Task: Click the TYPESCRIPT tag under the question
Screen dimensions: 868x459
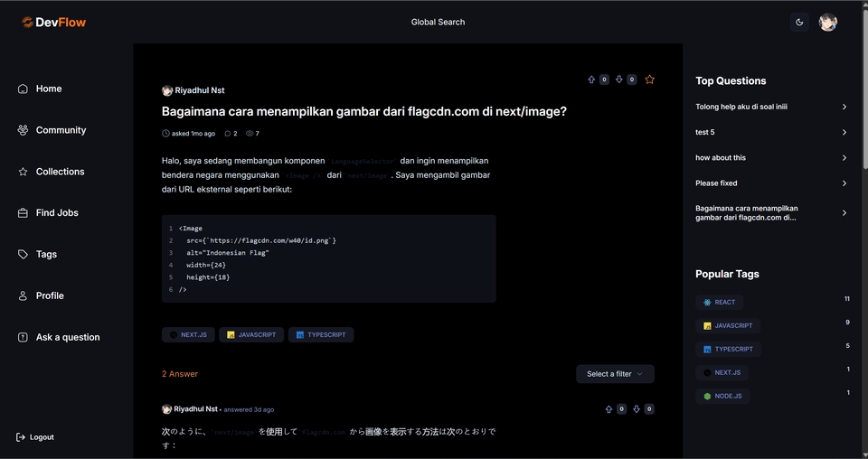Action: click(x=321, y=334)
